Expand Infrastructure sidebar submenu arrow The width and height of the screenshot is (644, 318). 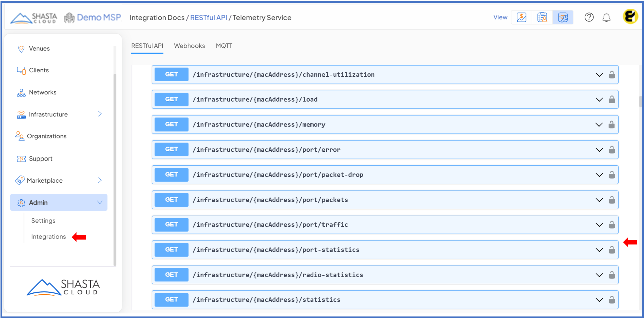coord(100,114)
